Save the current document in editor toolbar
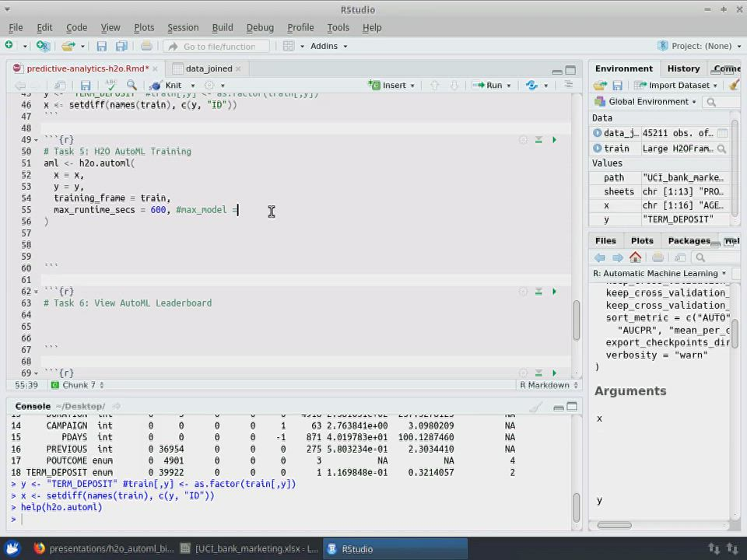747x560 pixels. 86,86
